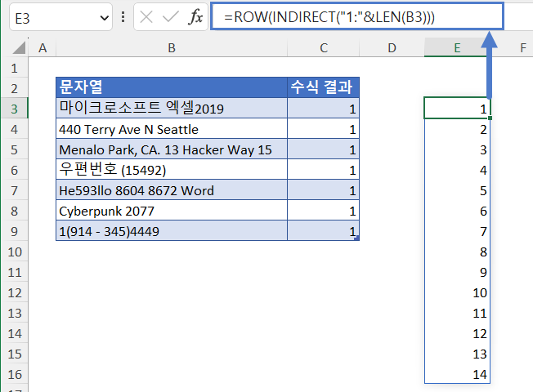Select column E cell showing 2

(x=457, y=129)
